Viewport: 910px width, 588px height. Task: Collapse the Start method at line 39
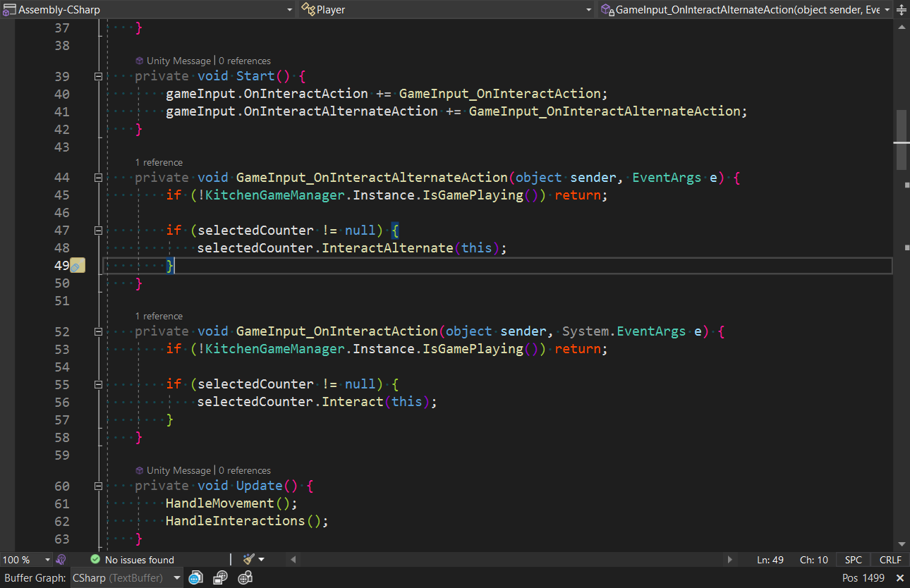98,76
